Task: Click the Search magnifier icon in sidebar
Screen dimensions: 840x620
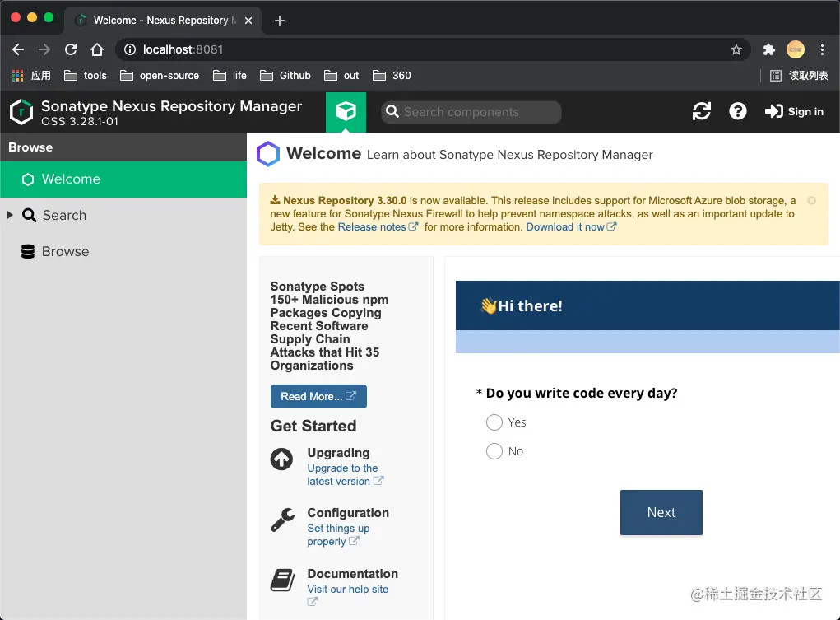Action: pyautogui.click(x=29, y=215)
